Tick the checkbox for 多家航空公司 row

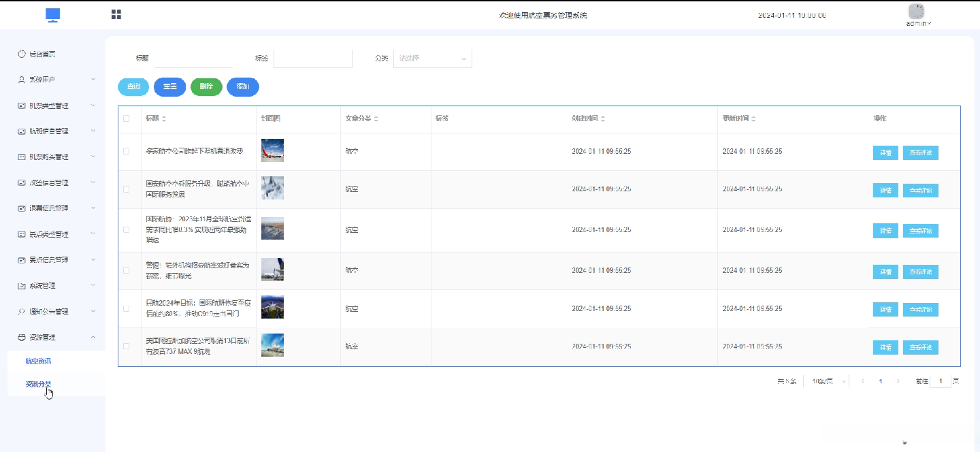click(x=126, y=151)
